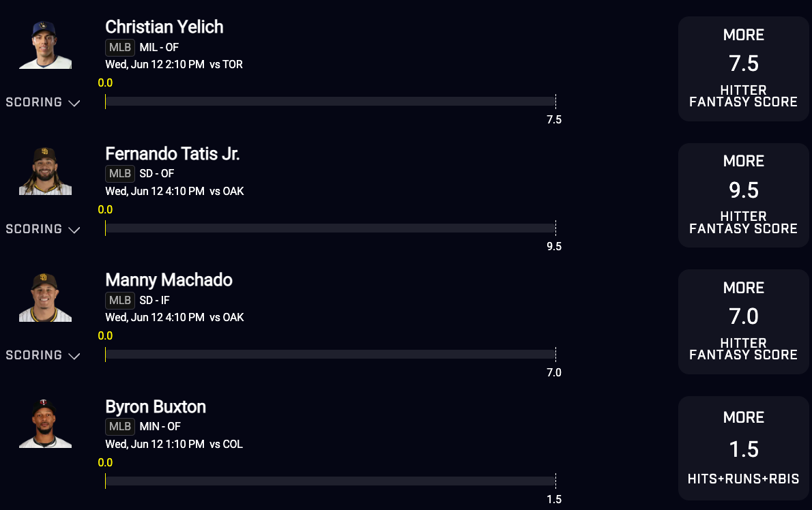Viewport: 812px width, 510px height.
Task: Select the MORE 7.5 Hitter Fantasy Score card
Action: 744,69
